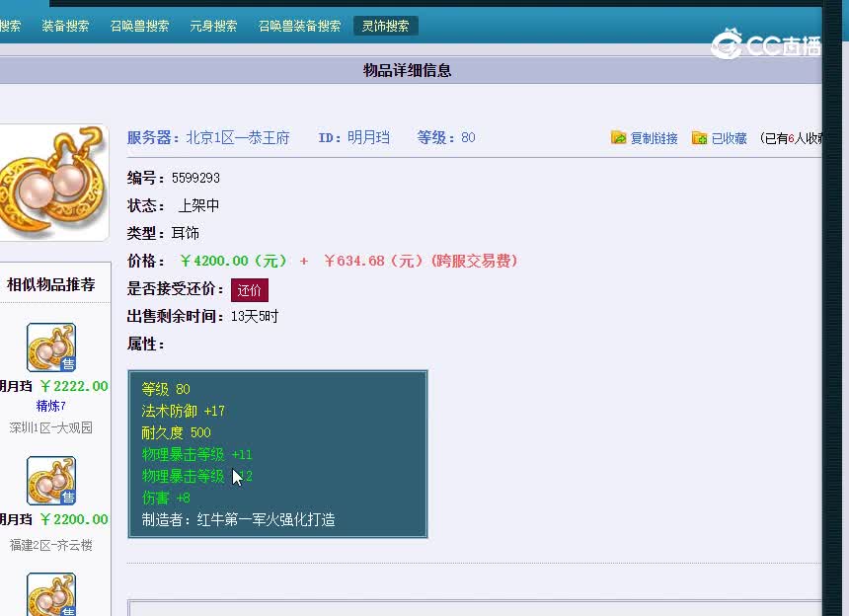Select the 灵饰搜索 tab
Image resolution: width=849 pixels, height=616 pixels.
(x=386, y=26)
